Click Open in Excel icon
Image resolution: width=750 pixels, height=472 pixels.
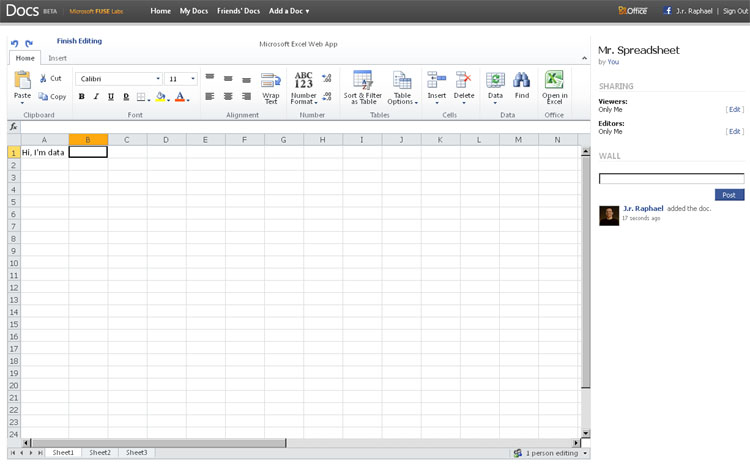(x=554, y=81)
